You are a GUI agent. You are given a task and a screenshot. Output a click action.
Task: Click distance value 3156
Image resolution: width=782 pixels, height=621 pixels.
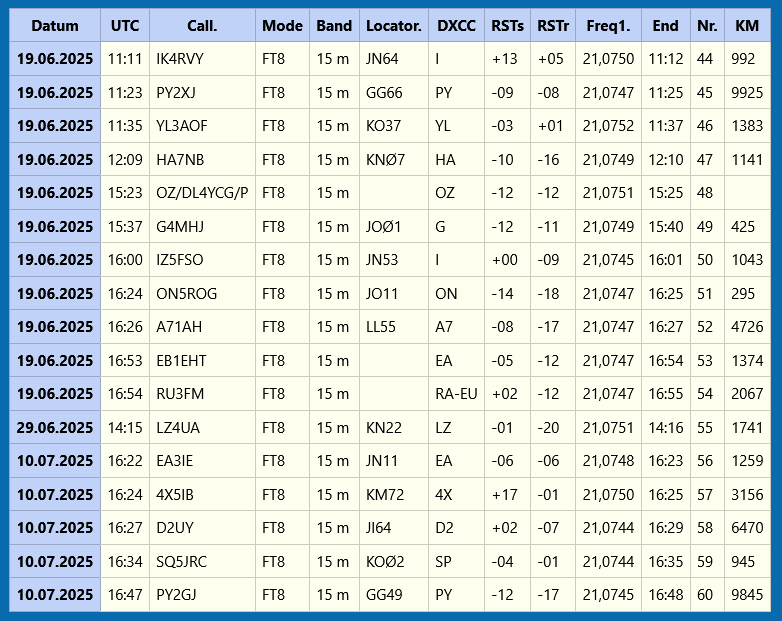pos(747,494)
